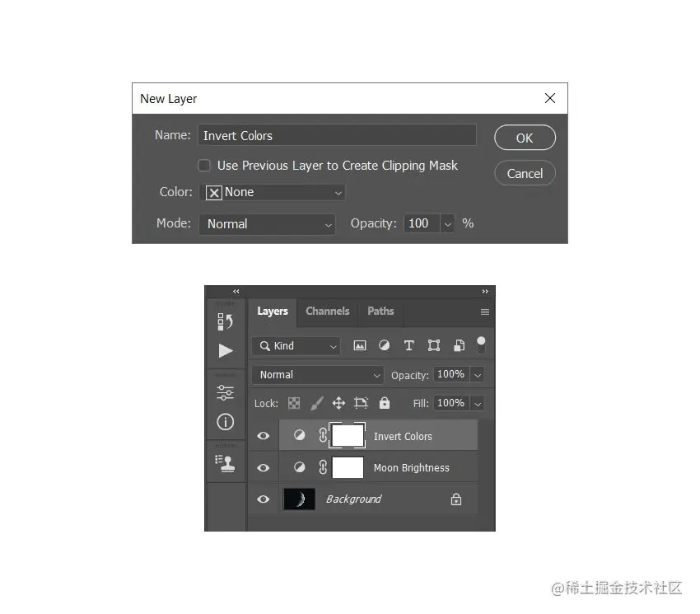
Task: Click the Invert Colors layer mask thumbnail
Action: pyautogui.click(x=347, y=434)
